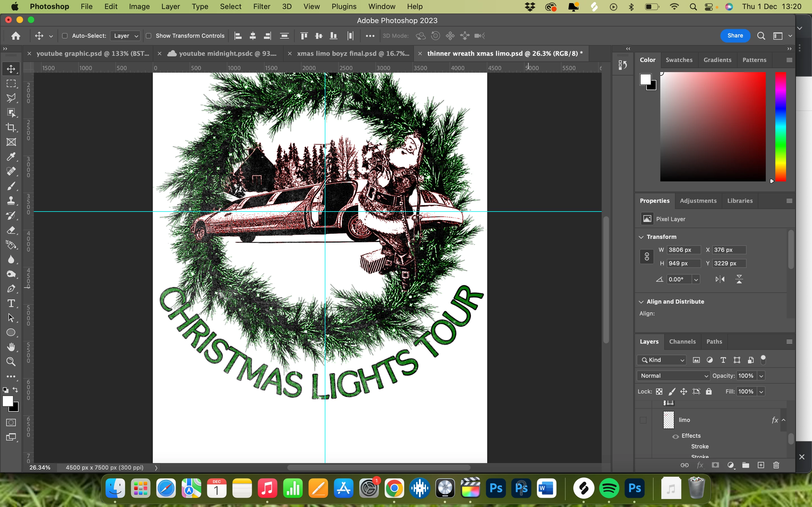Select the Zoom tool
The width and height of the screenshot is (812, 507).
(x=11, y=362)
